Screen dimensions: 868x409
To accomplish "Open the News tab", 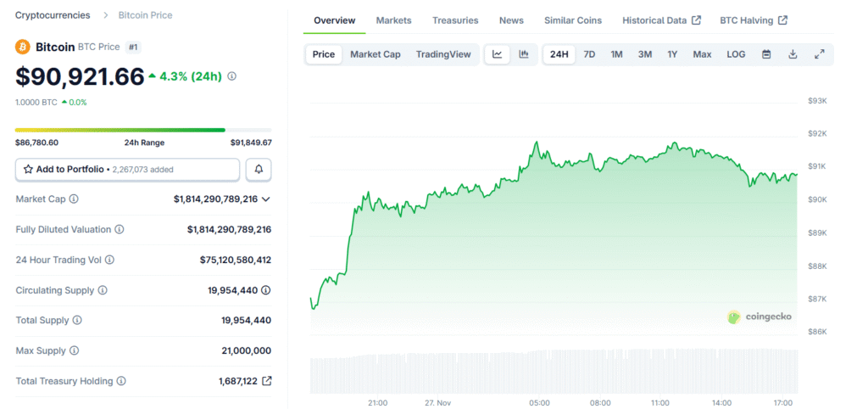I will tap(511, 20).
